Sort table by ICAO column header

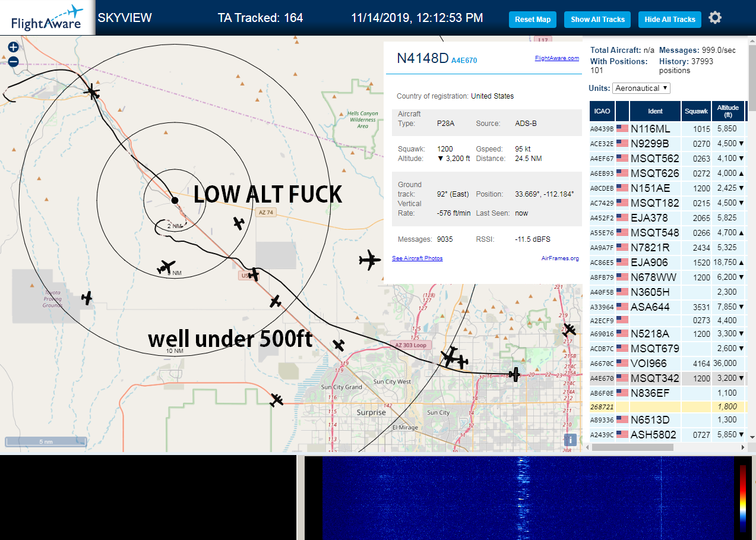(602, 111)
